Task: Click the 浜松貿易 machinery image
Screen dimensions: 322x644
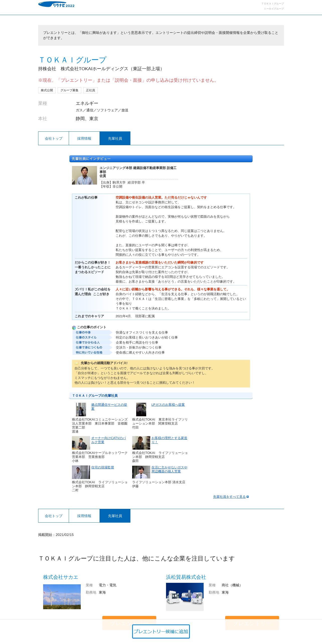Action: pos(185,597)
